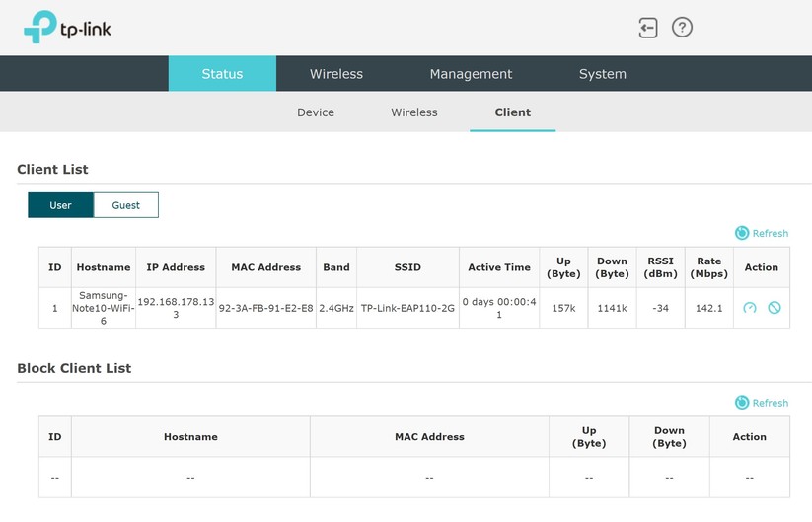The width and height of the screenshot is (812, 522).
Task: Click the Band column header
Action: point(336,267)
